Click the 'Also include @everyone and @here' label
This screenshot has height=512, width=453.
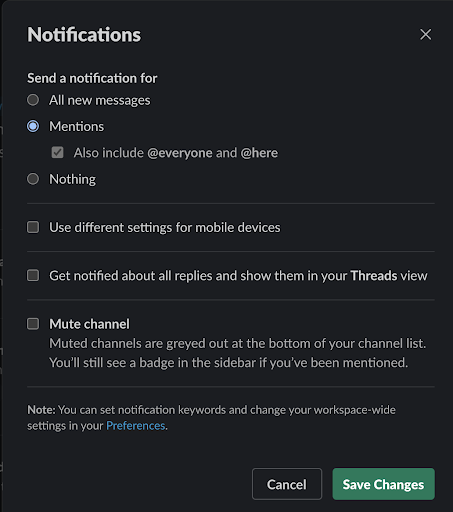pos(176,153)
